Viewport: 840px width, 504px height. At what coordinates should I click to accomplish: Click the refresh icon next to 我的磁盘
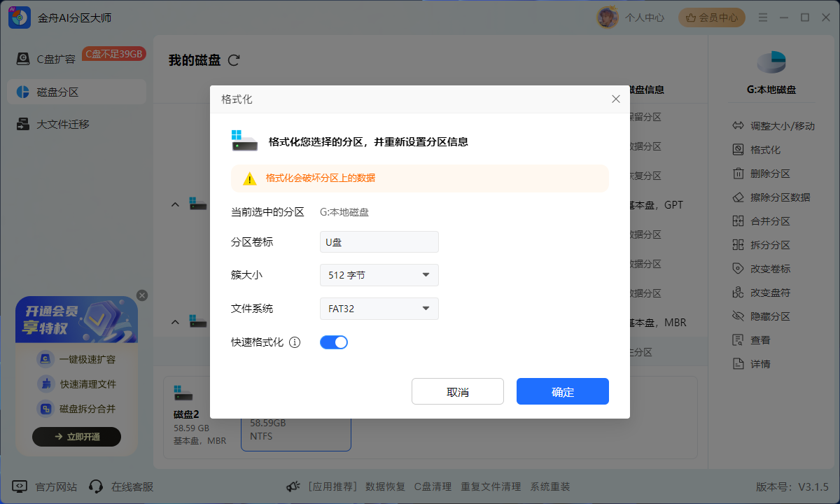(x=233, y=60)
